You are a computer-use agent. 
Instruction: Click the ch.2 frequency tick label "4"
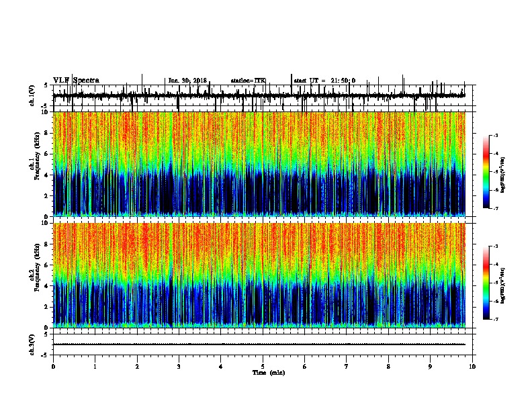[46, 286]
